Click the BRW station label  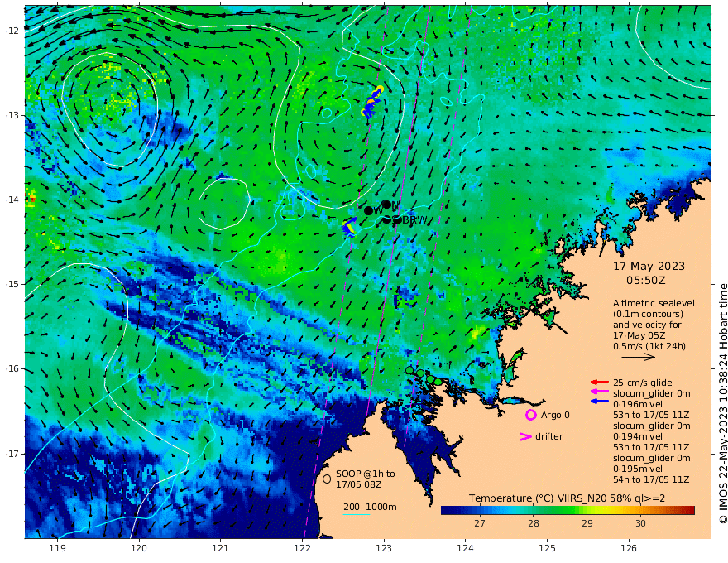pyautogui.click(x=414, y=220)
